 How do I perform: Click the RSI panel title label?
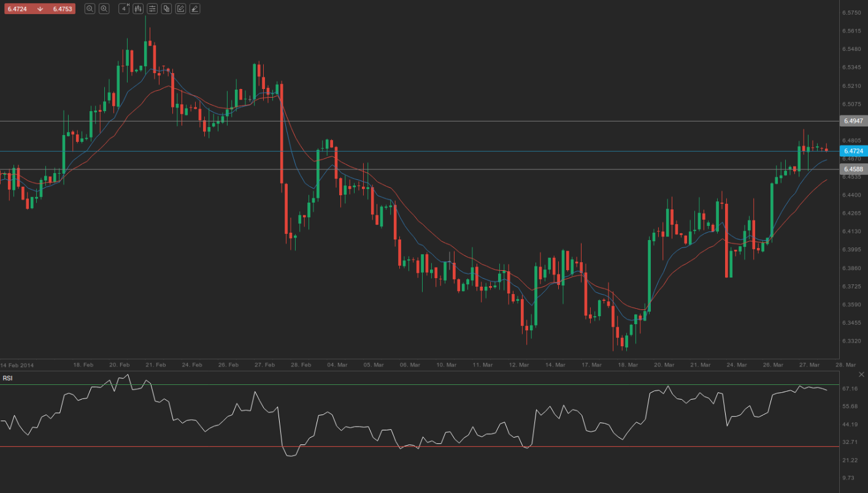[x=7, y=378]
